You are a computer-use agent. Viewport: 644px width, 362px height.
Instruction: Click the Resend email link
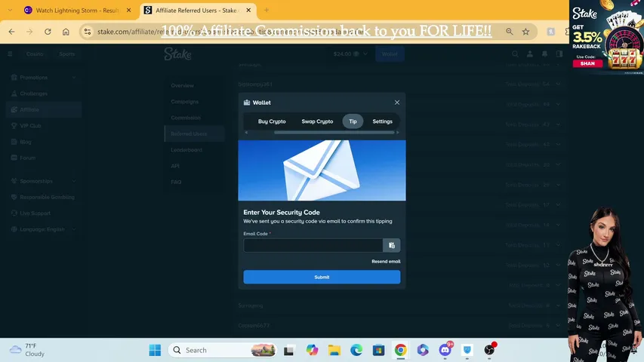pos(386,262)
